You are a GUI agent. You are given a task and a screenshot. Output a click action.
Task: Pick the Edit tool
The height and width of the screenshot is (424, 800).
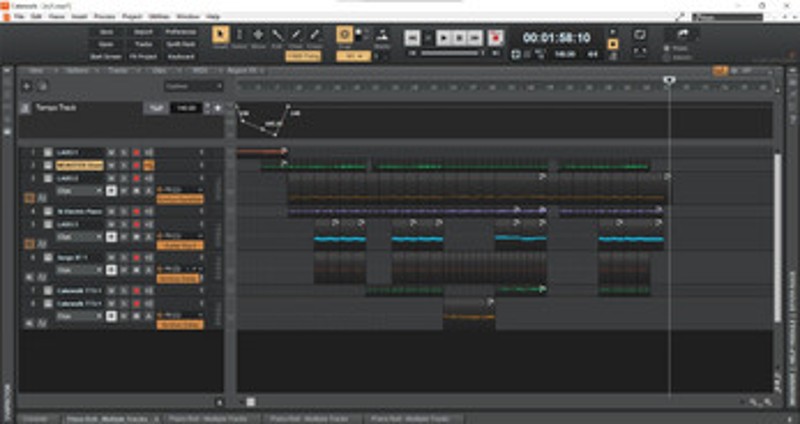[x=277, y=35]
